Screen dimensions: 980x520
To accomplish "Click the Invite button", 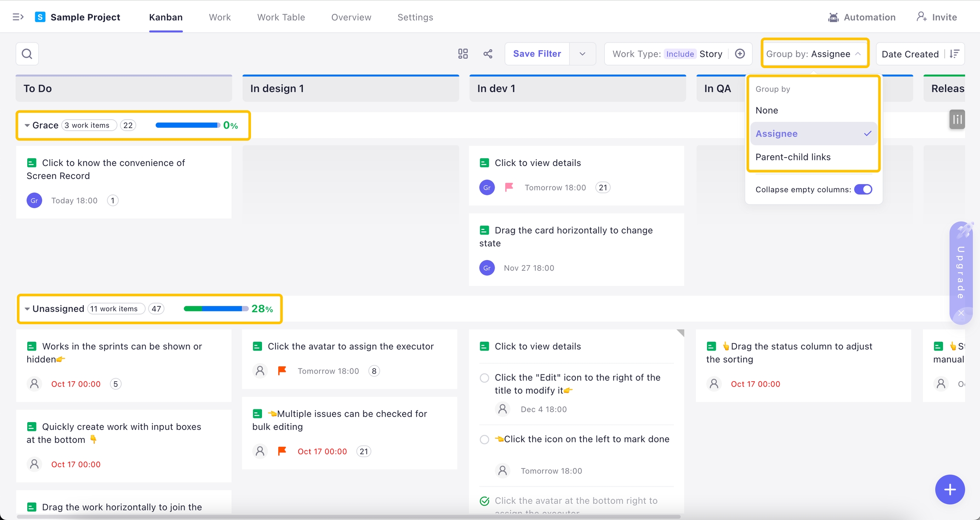I will (x=936, y=17).
